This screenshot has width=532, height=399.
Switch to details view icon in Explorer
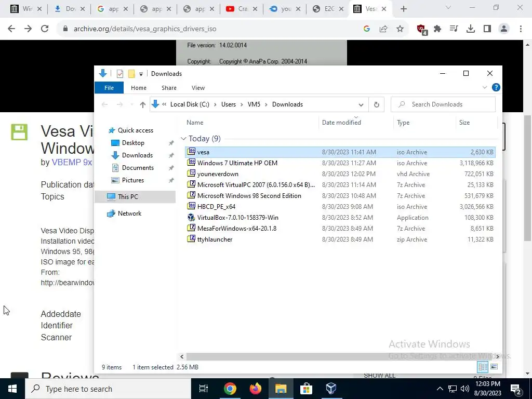coord(483,367)
